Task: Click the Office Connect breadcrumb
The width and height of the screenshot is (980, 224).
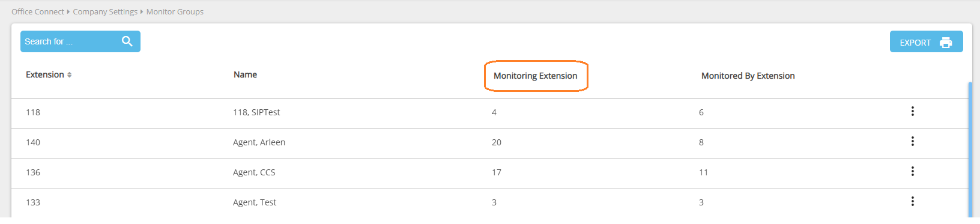Action: 38,11
